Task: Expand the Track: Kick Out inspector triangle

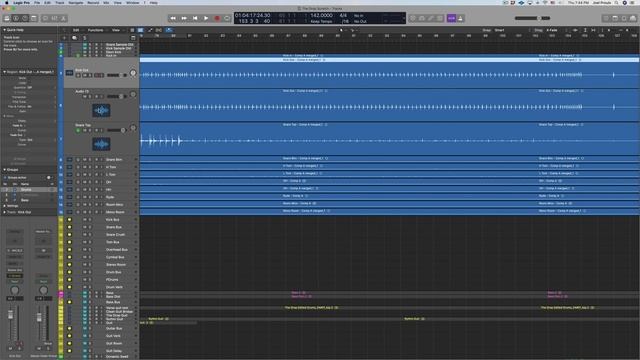Action: (4, 212)
